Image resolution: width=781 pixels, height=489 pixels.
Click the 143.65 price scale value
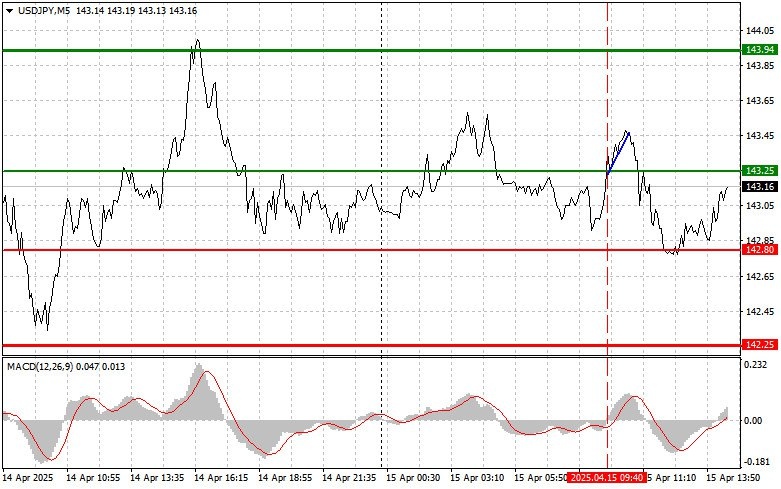pos(760,101)
